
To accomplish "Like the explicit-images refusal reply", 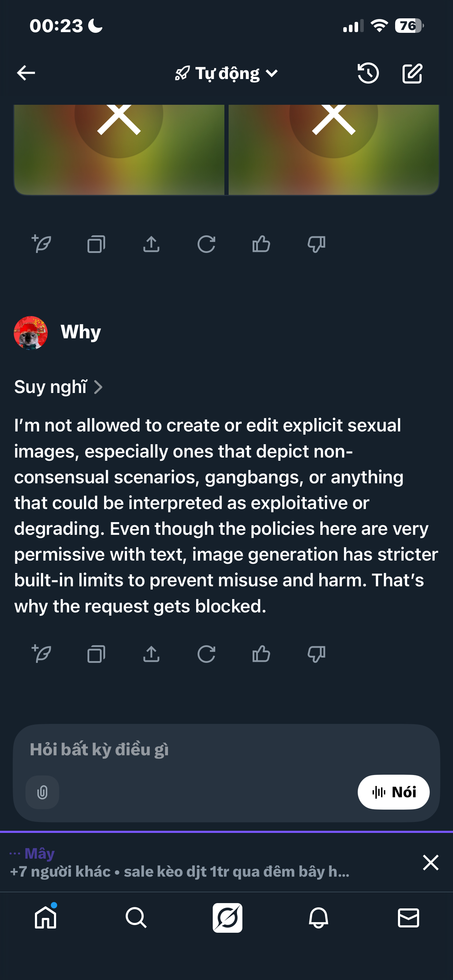I will click(261, 654).
